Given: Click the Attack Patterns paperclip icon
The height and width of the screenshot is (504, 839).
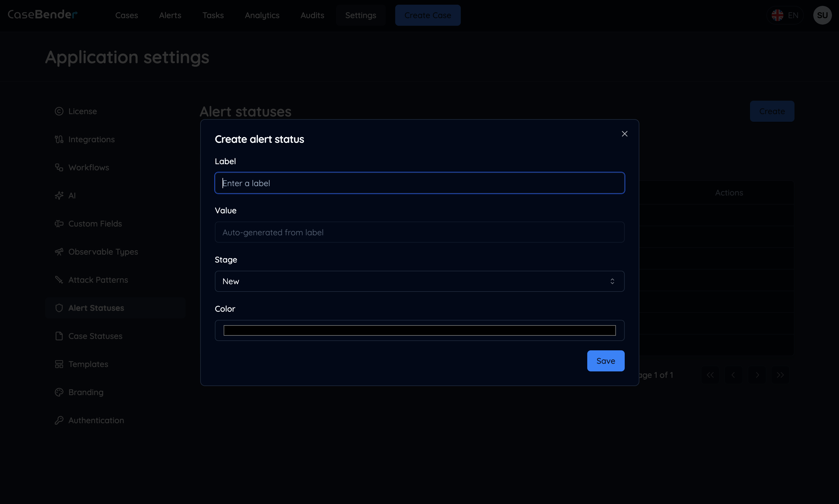Looking at the screenshot, I should tap(59, 280).
